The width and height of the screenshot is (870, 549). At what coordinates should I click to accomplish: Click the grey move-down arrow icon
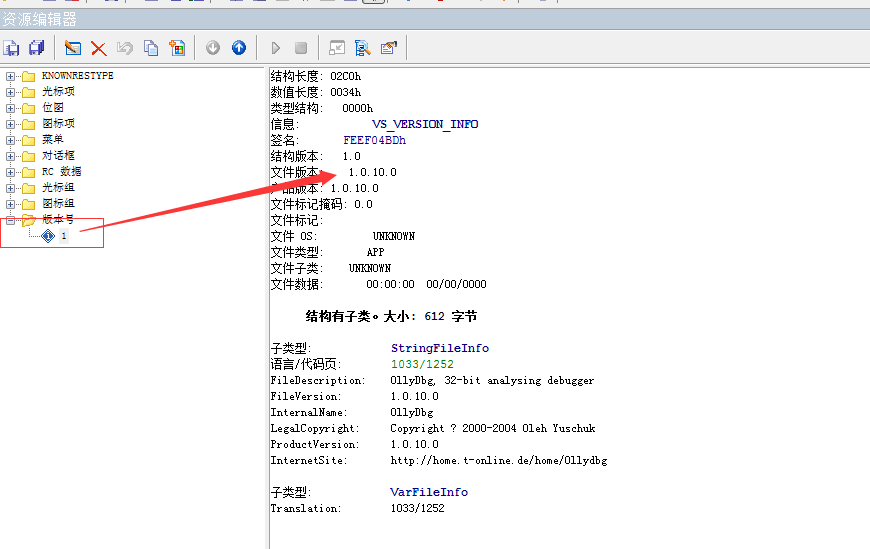point(213,48)
